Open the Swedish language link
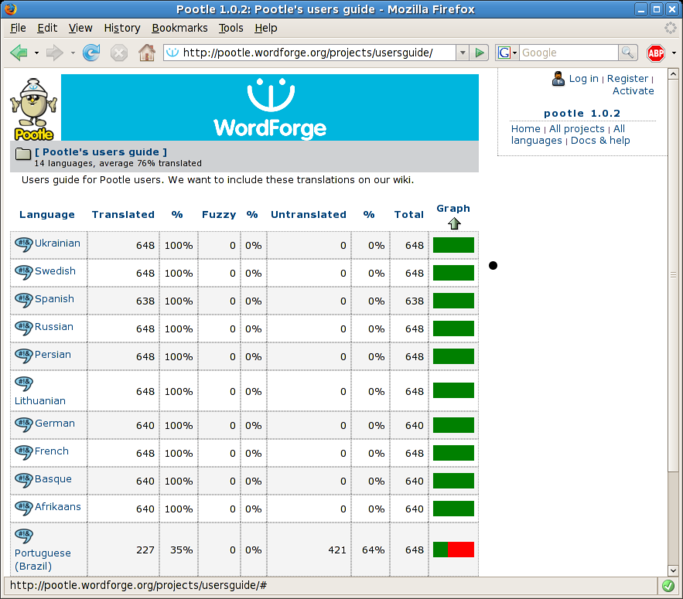 [55, 271]
